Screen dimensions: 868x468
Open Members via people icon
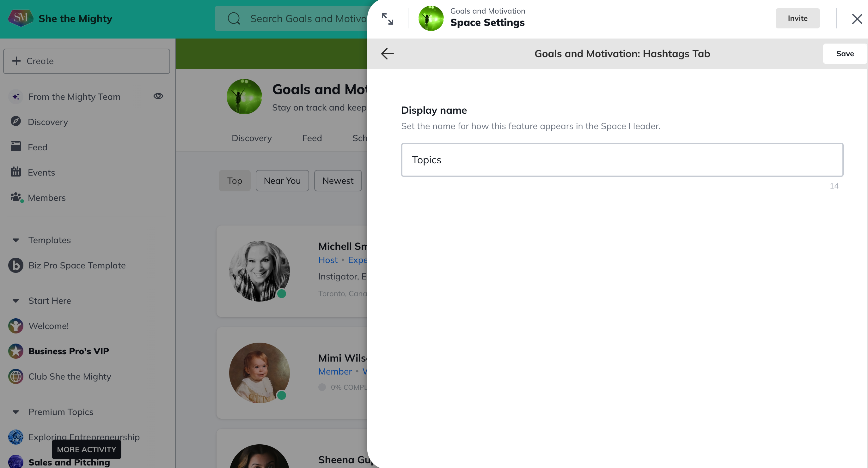click(x=15, y=197)
